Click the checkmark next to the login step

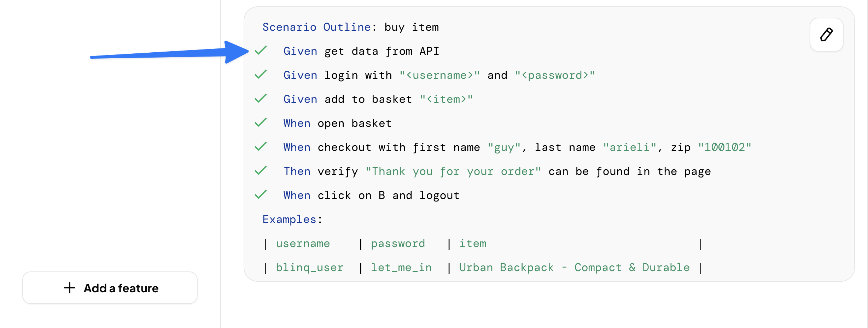[261, 75]
